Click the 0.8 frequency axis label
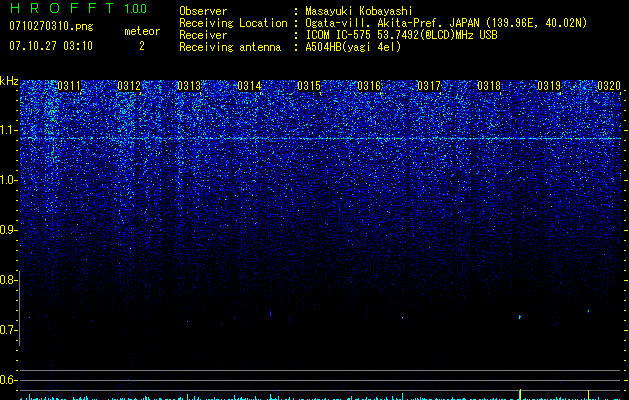The height and width of the screenshot is (400, 629). pyautogui.click(x=8, y=280)
